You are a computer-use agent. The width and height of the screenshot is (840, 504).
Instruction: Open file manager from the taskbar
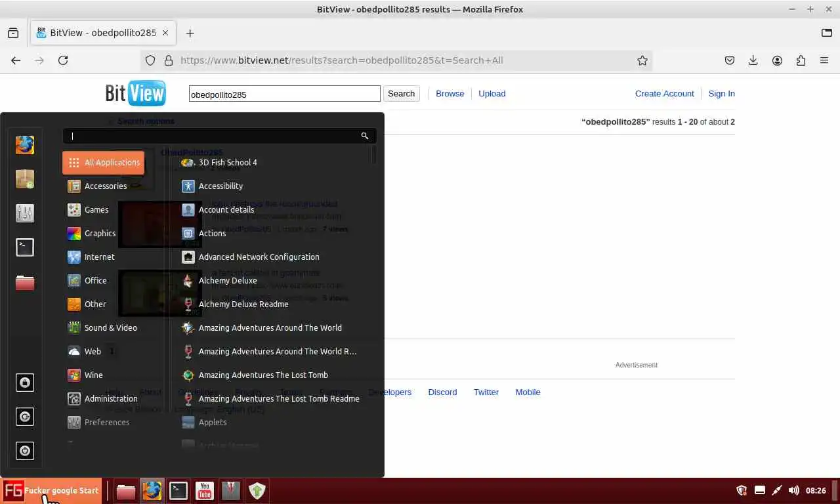126,491
